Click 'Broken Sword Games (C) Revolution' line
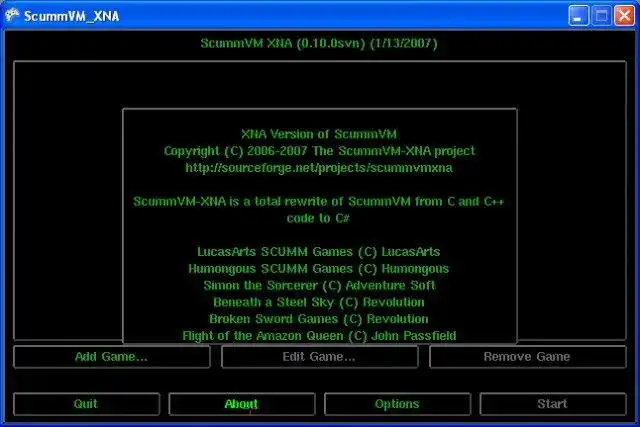This screenshot has height=427, width=640. [319, 319]
